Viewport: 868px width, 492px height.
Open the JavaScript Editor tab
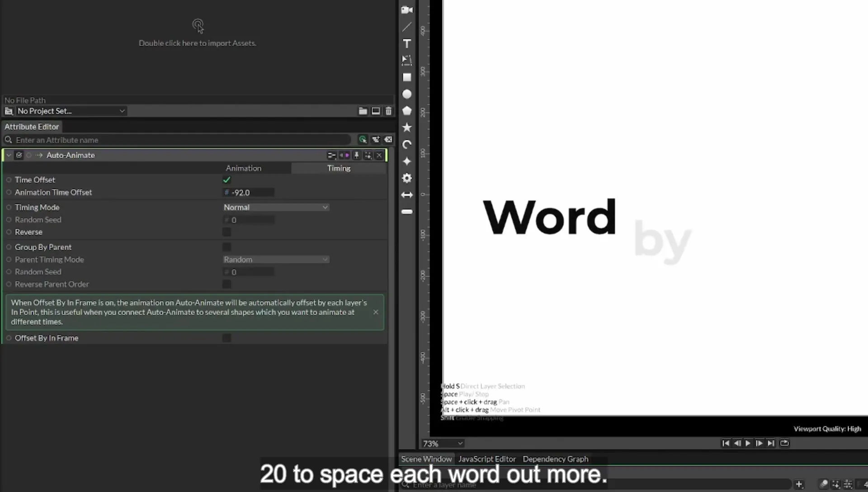(x=487, y=459)
